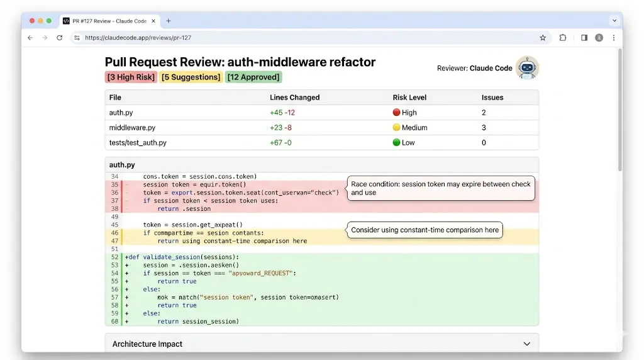Click the auth.py diff section header

[x=321, y=164]
